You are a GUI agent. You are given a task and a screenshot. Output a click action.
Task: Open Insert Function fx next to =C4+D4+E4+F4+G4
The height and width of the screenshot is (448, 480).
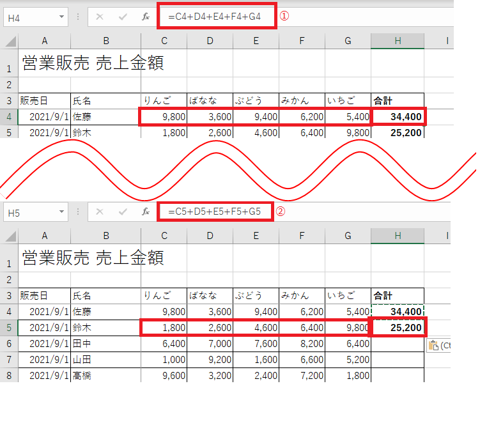point(146,17)
